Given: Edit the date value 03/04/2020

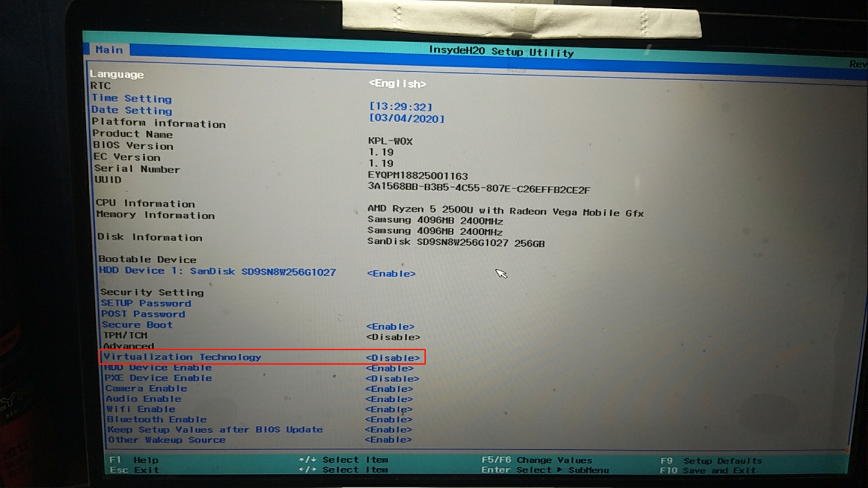Looking at the screenshot, I should click(406, 119).
